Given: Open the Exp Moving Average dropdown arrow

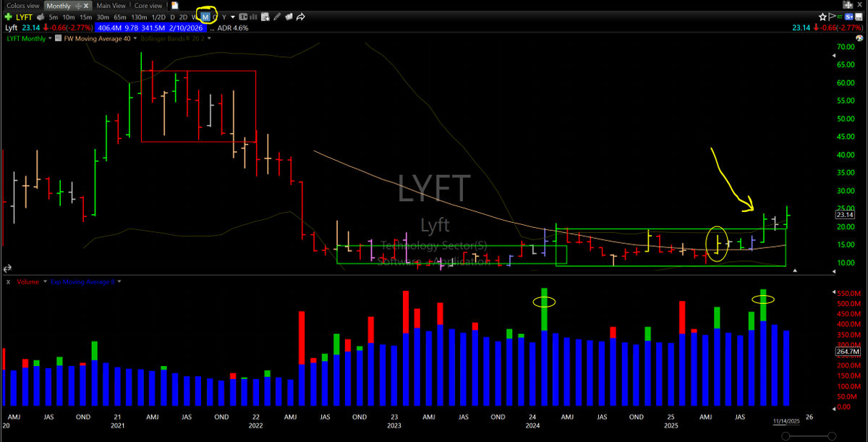Looking at the screenshot, I should point(119,282).
